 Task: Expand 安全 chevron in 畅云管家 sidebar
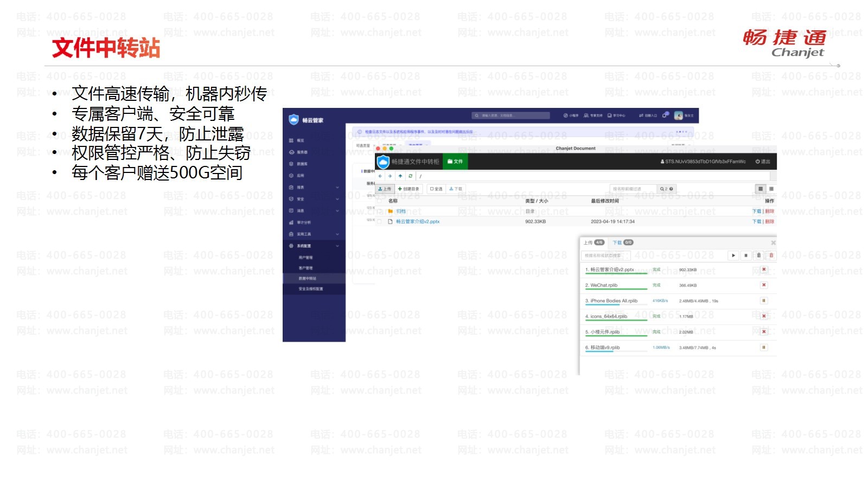coord(337,199)
